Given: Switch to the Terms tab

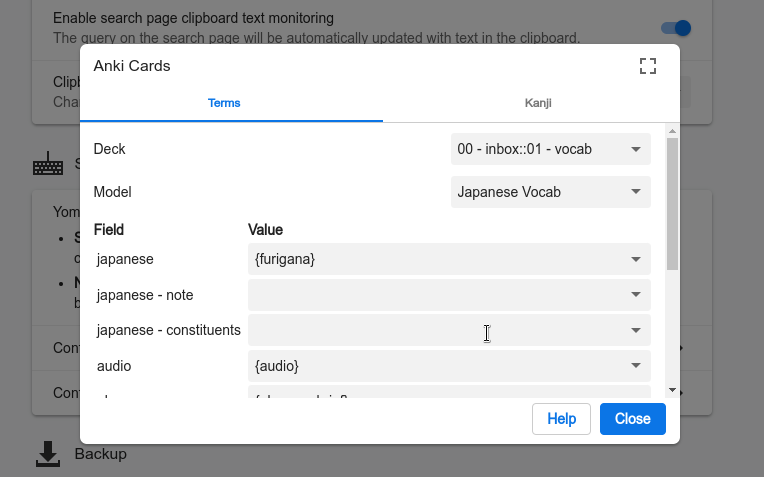Looking at the screenshot, I should (x=224, y=103).
